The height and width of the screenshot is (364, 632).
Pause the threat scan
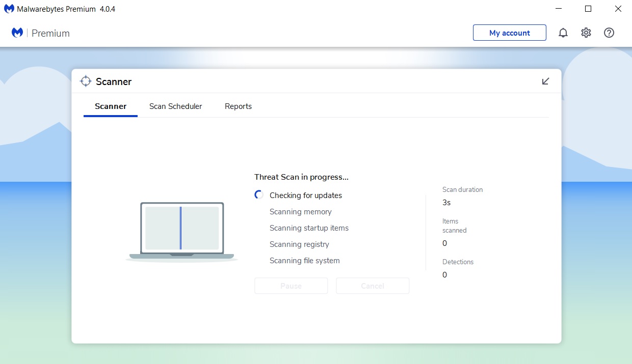tap(291, 286)
